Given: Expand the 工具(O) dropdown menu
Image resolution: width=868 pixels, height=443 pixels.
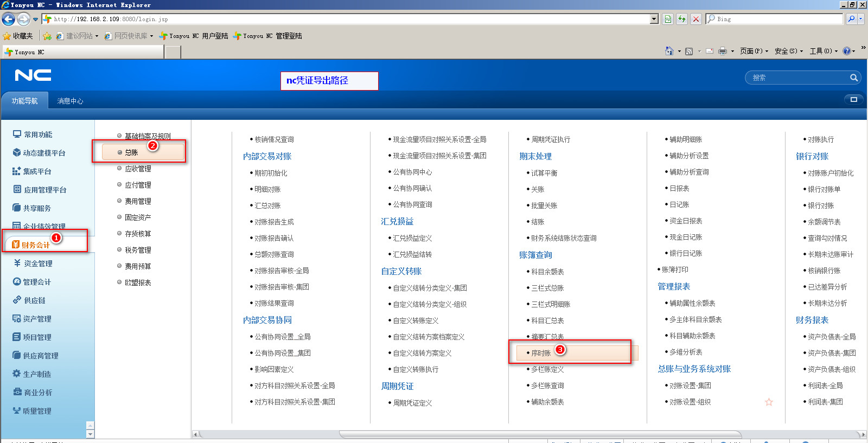Looking at the screenshot, I should pos(824,51).
